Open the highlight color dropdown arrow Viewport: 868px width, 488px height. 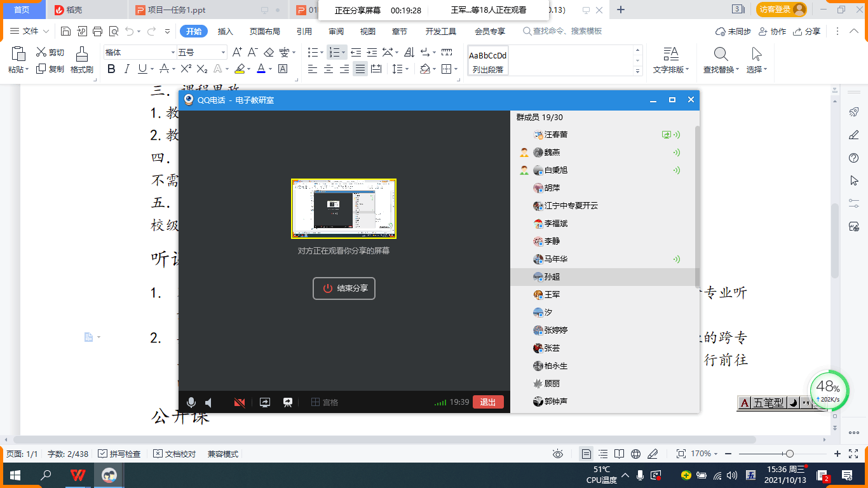[250, 69]
